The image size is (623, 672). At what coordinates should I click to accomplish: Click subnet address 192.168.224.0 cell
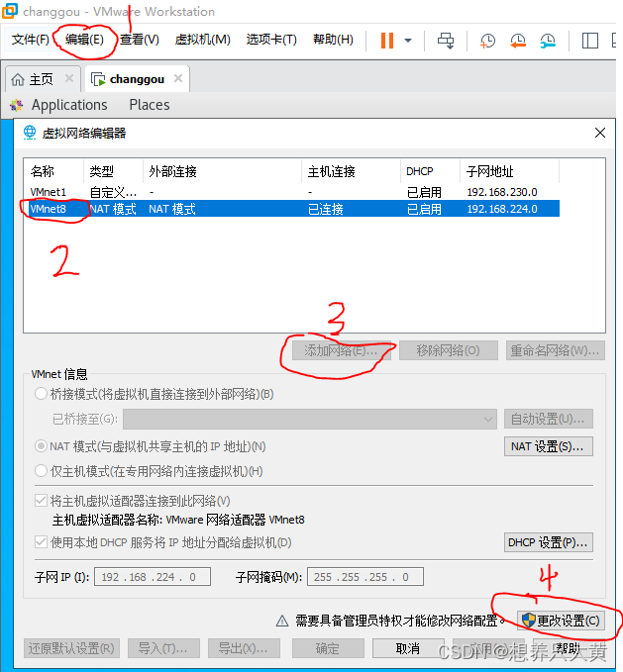[502, 209]
